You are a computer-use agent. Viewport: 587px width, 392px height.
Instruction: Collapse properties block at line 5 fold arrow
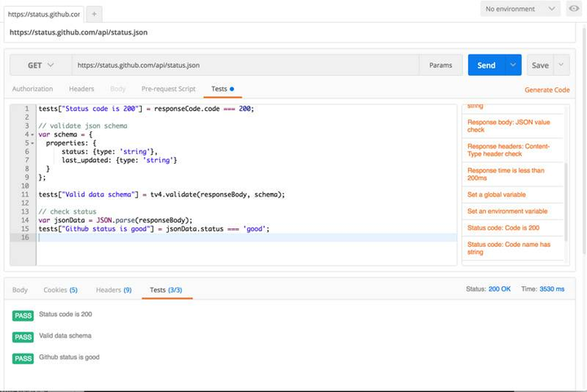click(33, 143)
